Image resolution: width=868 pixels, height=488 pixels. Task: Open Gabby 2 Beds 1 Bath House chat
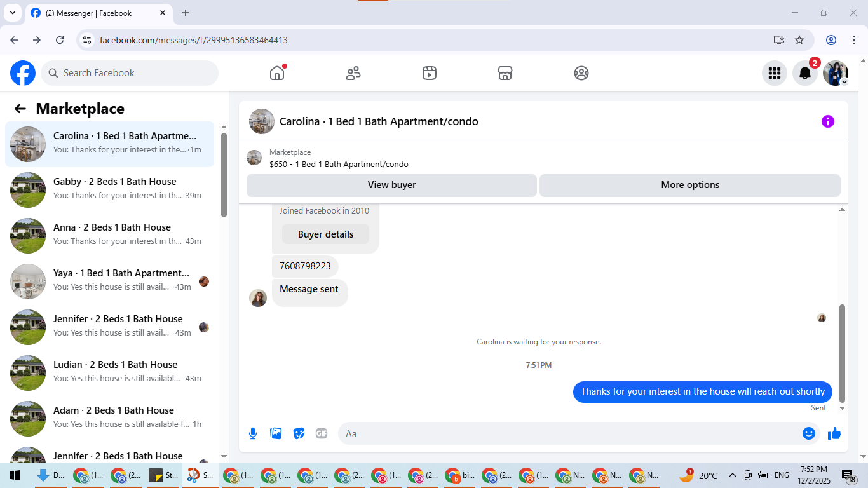point(109,190)
